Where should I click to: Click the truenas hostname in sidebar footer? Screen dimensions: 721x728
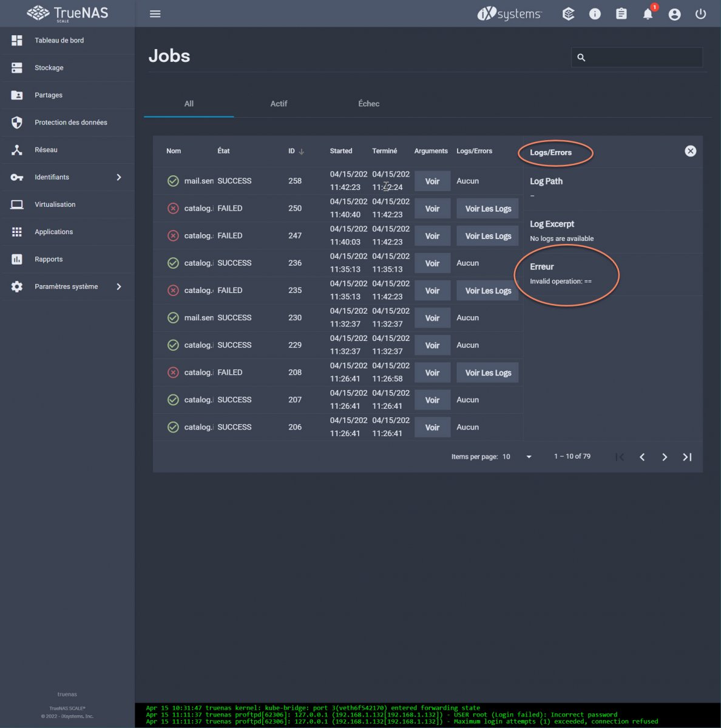pyautogui.click(x=67, y=694)
